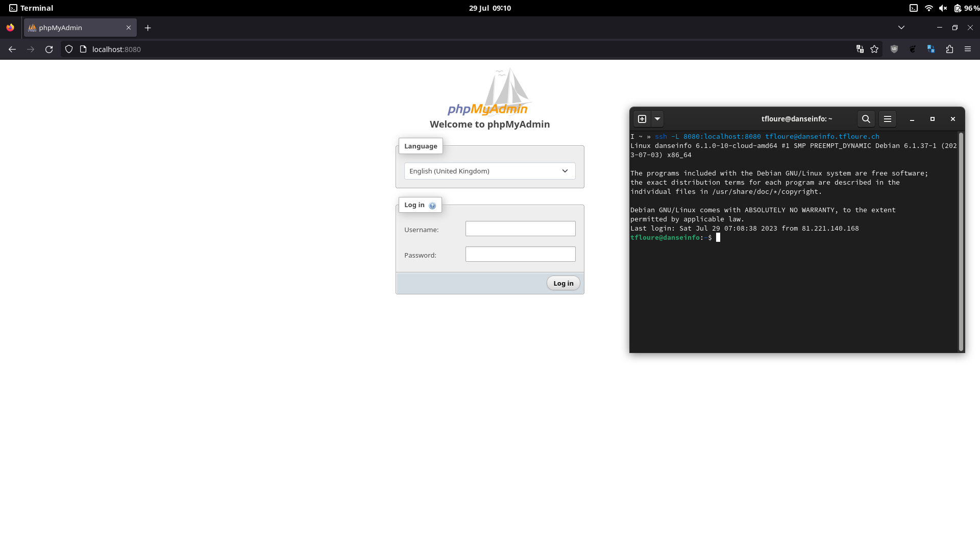Viewport: 980px width, 551px height.
Task: Go back with the browser back arrow
Action: tap(12, 49)
